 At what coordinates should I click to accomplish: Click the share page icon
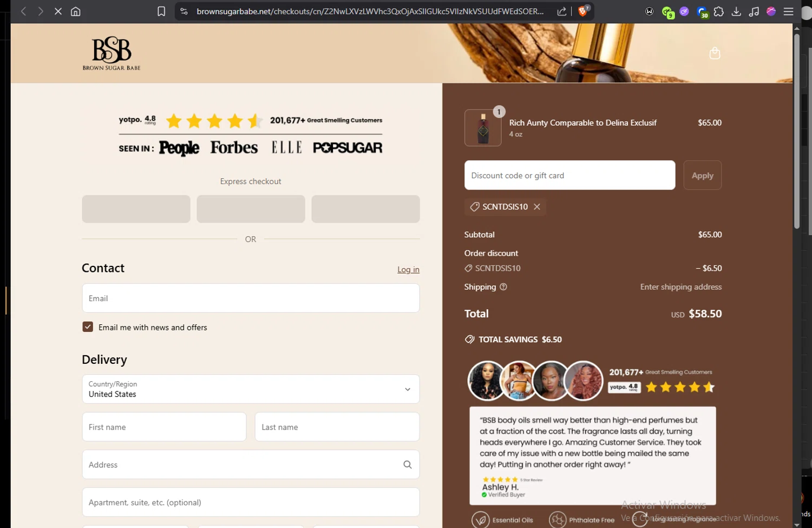562,11
